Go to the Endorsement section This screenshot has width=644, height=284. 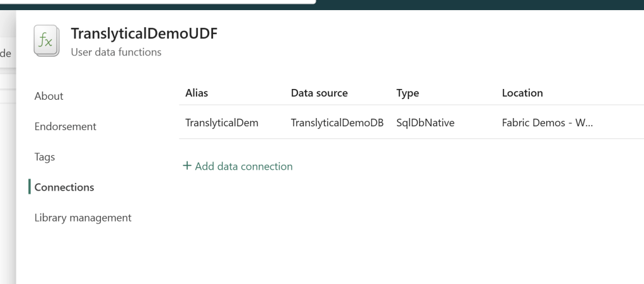coord(66,126)
